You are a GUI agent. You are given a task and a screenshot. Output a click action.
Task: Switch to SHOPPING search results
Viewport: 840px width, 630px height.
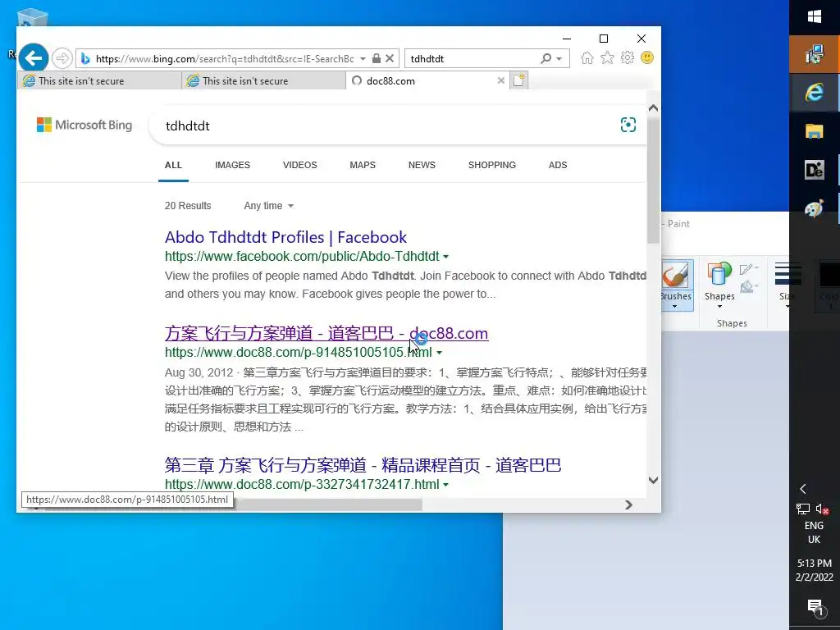coord(492,165)
